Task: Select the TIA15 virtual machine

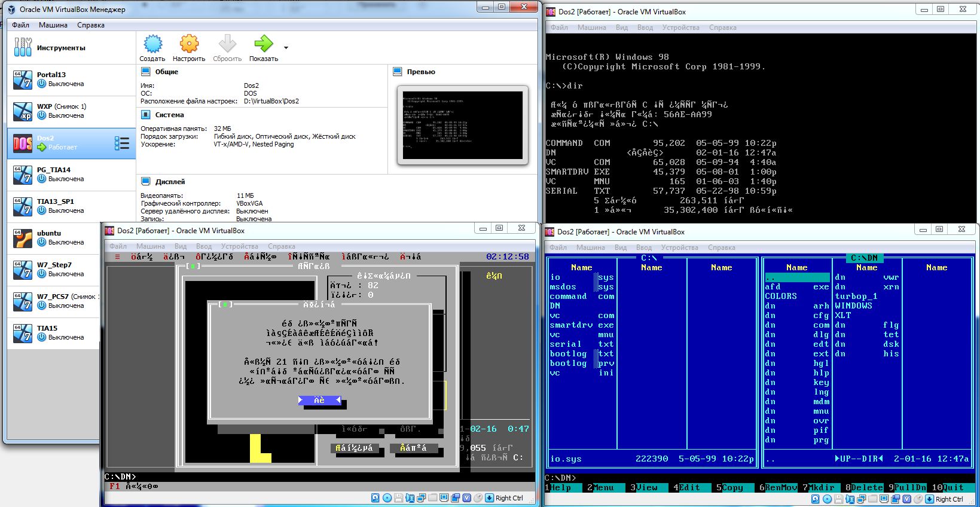Action: click(x=54, y=333)
